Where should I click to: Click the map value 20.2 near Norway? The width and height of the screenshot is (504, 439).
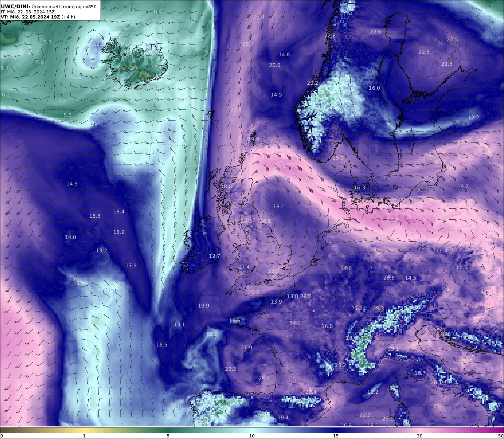pyautogui.click(x=313, y=83)
